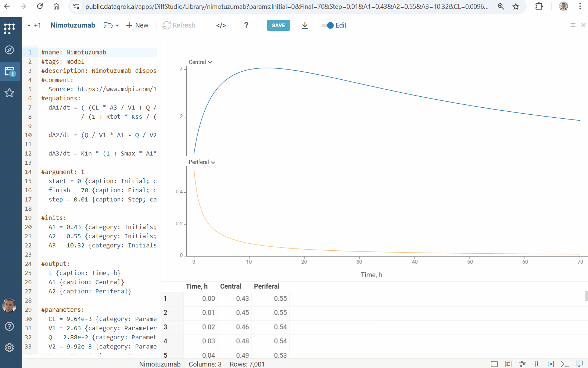588x368 pixels.
Task: Click the question mark help icon in toolbar
Action: (x=246, y=25)
